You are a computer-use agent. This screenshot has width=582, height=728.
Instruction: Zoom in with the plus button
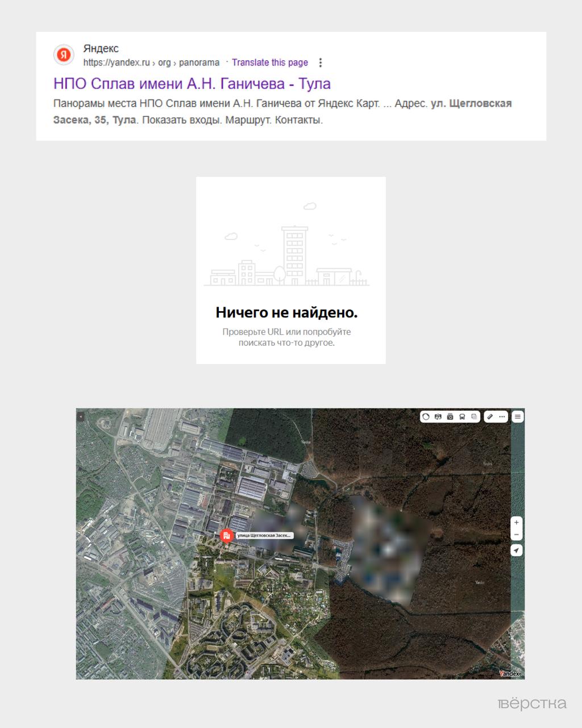[x=516, y=523]
